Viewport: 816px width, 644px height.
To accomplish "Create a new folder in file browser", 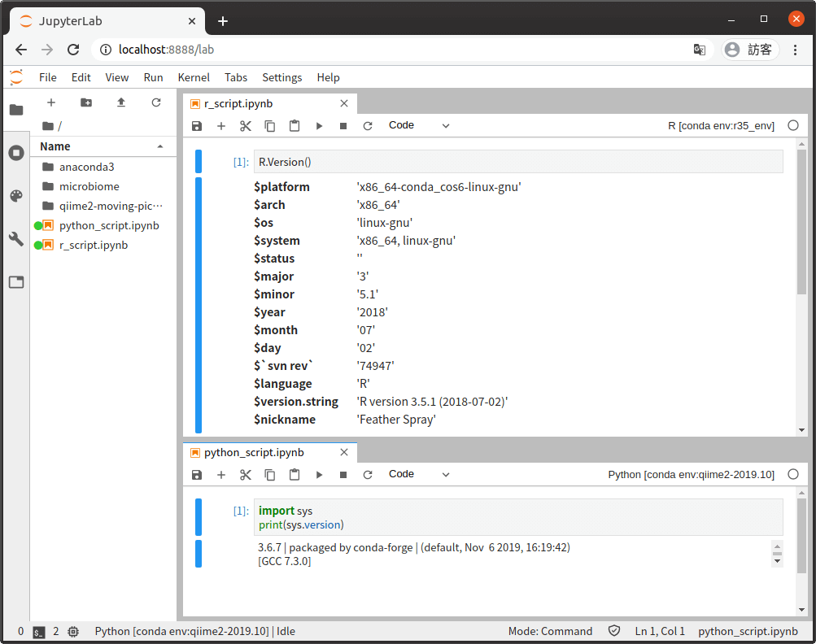I will 86,102.
